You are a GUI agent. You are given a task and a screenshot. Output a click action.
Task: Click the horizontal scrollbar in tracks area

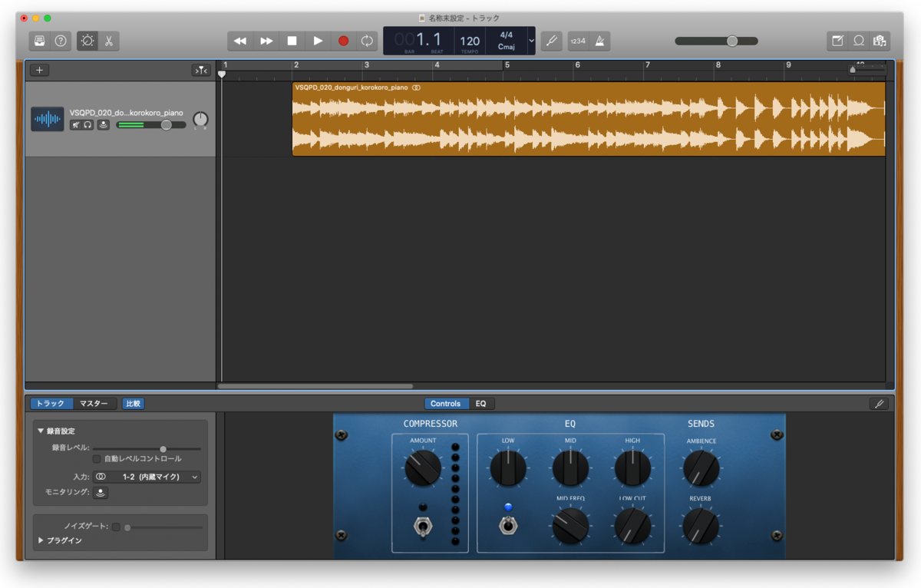(315, 386)
